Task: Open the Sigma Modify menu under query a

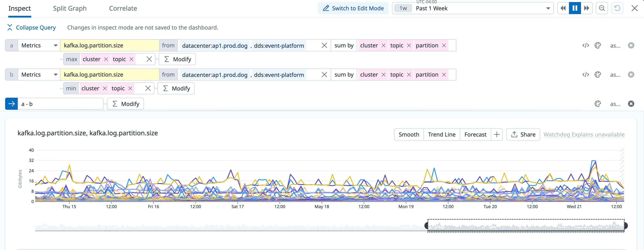Action: (x=177, y=59)
